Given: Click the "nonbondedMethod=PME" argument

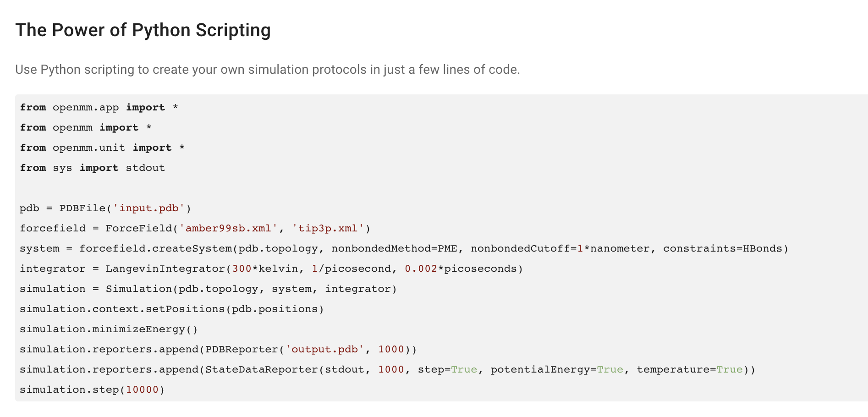Looking at the screenshot, I should point(394,249).
